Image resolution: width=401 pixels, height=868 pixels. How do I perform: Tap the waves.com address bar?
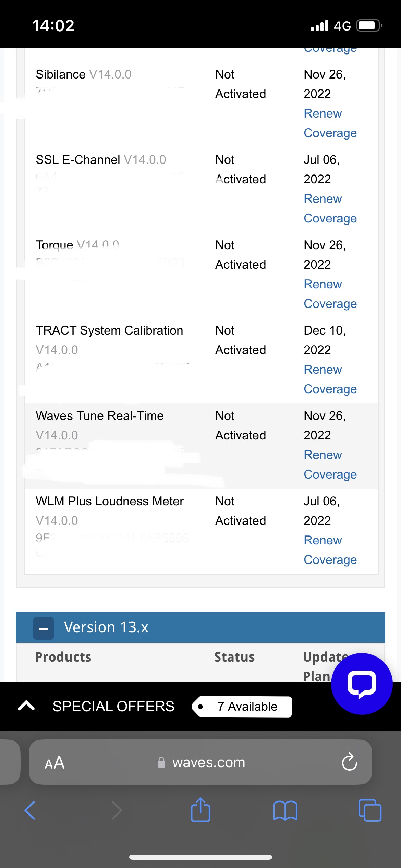coord(208,762)
